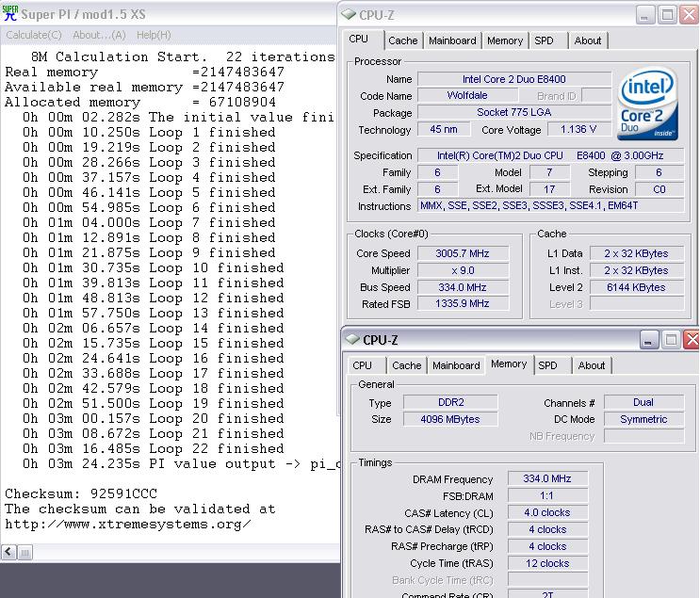Click the L1 Data value '2 x 32 KBytes'

tap(636, 253)
